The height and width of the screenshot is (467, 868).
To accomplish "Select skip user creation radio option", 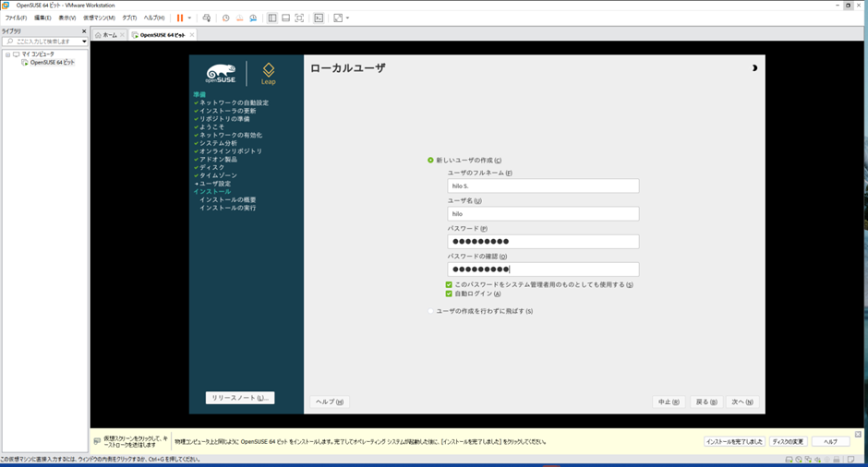I will coord(431,311).
